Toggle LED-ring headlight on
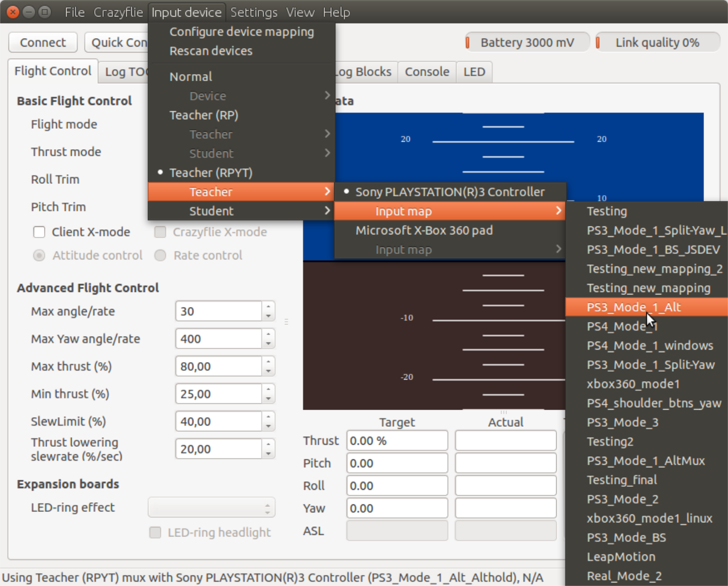This screenshot has width=728, height=586. [x=155, y=532]
